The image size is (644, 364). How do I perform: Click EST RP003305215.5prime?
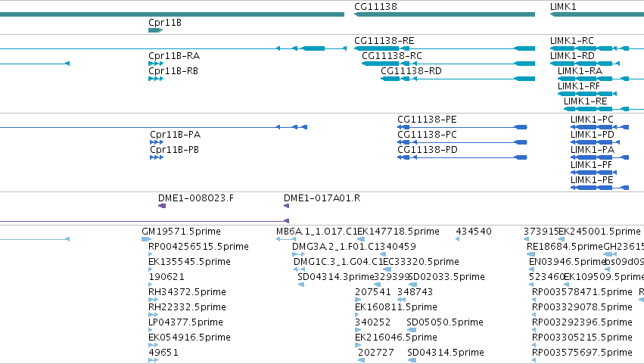(x=582, y=338)
